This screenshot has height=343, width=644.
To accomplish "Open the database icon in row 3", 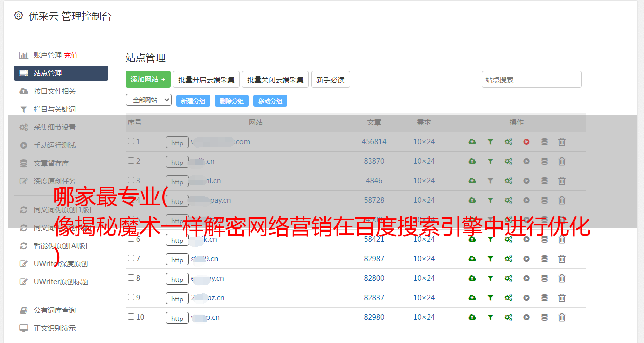I will 544,181.
